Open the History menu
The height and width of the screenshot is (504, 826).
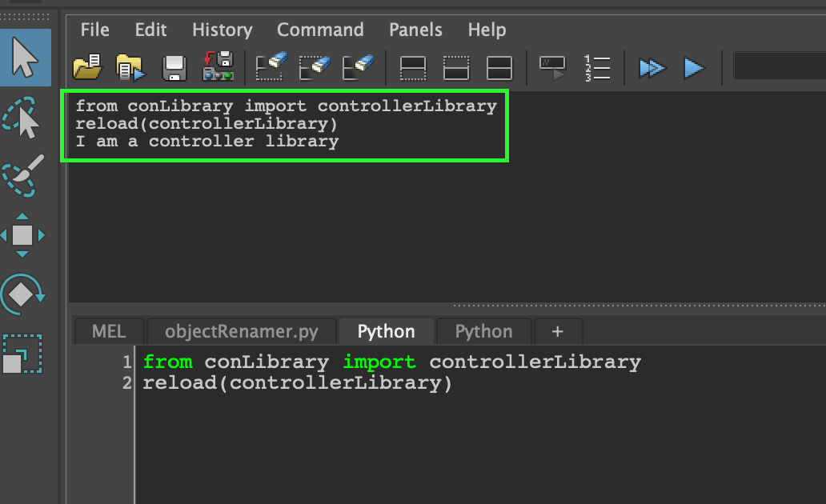pos(222,30)
